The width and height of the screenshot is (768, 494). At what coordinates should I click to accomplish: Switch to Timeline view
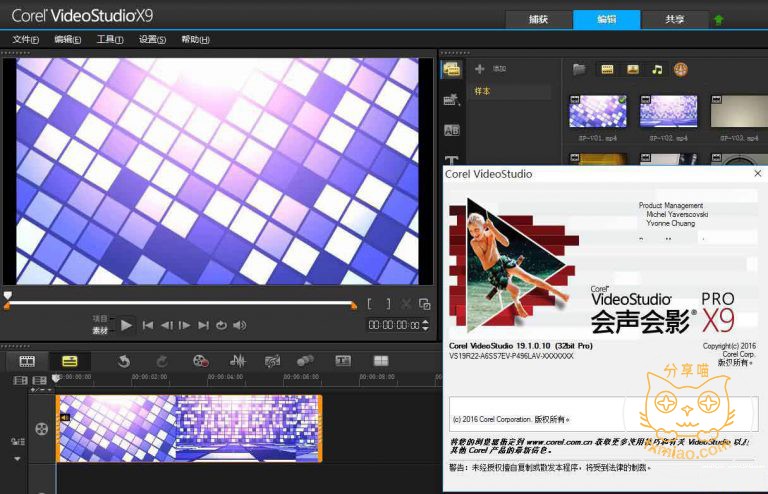pos(70,361)
